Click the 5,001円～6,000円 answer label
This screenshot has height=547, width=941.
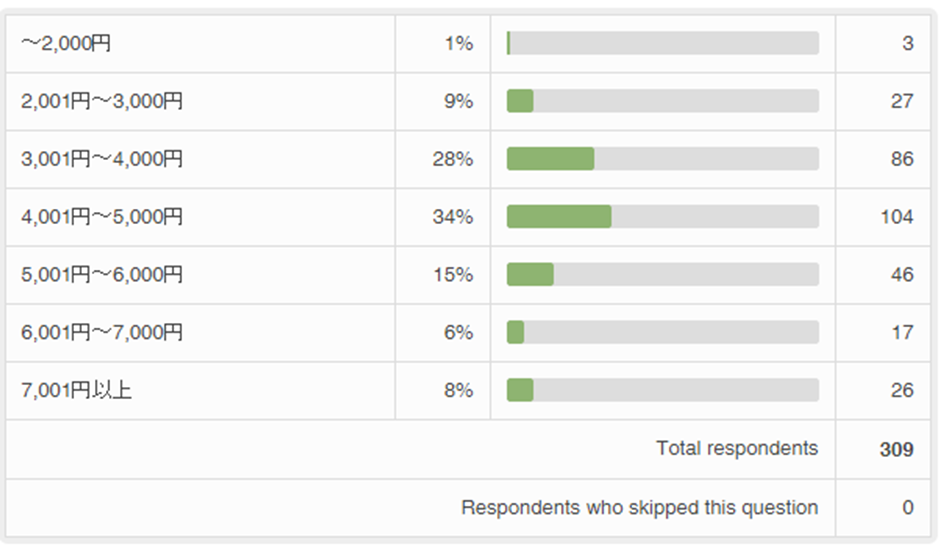pyautogui.click(x=102, y=275)
